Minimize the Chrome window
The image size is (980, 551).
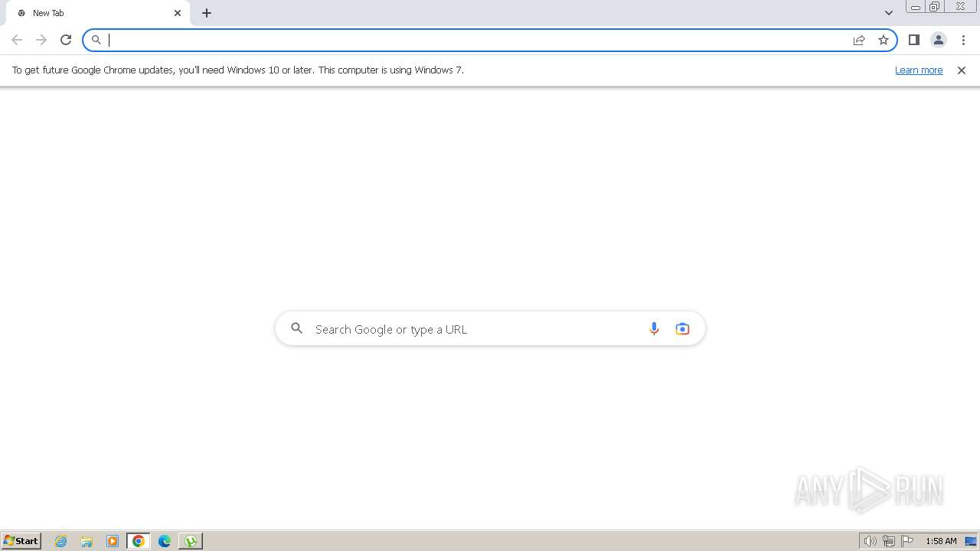click(x=916, y=7)
